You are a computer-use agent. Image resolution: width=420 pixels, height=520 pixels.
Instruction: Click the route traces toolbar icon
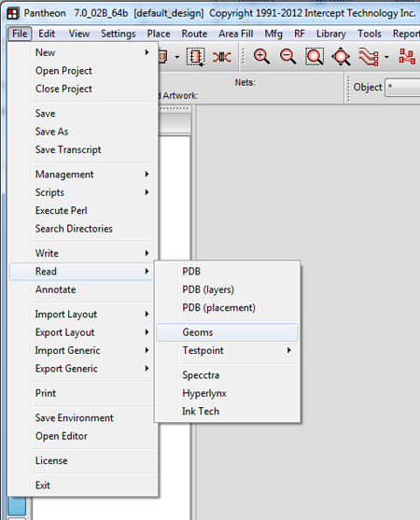(369, 57)
